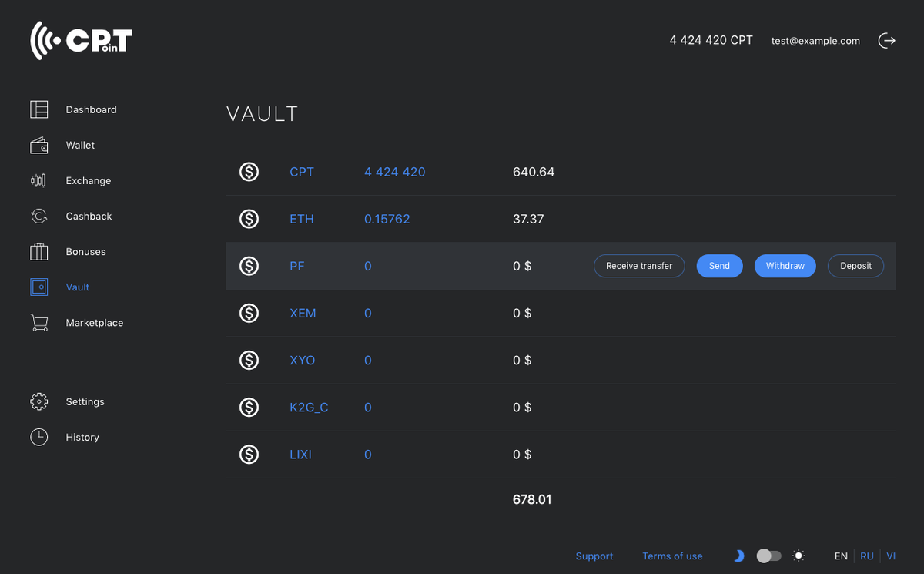Open the Settings menu label
The width and height of the screenshot is (924, 574).
tap(85, 401)
